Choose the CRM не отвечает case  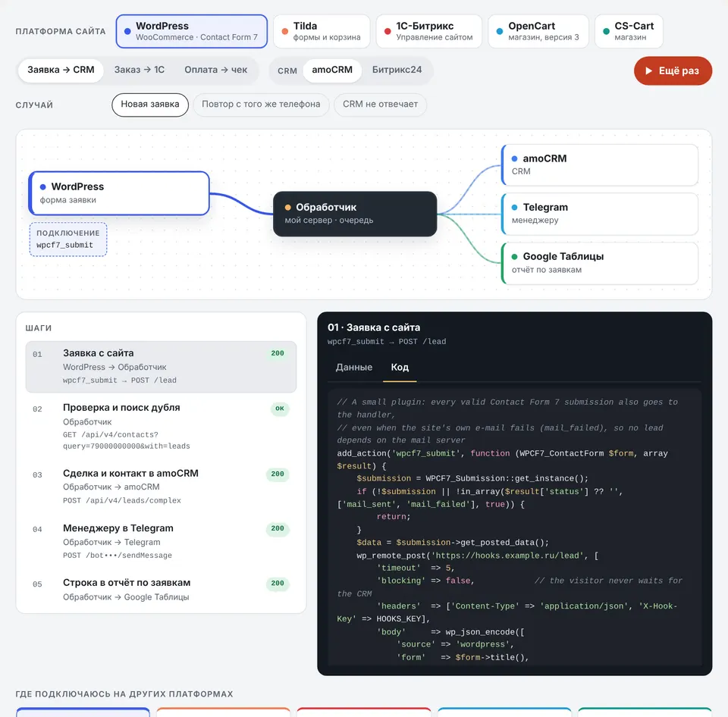tap(380, 105)
